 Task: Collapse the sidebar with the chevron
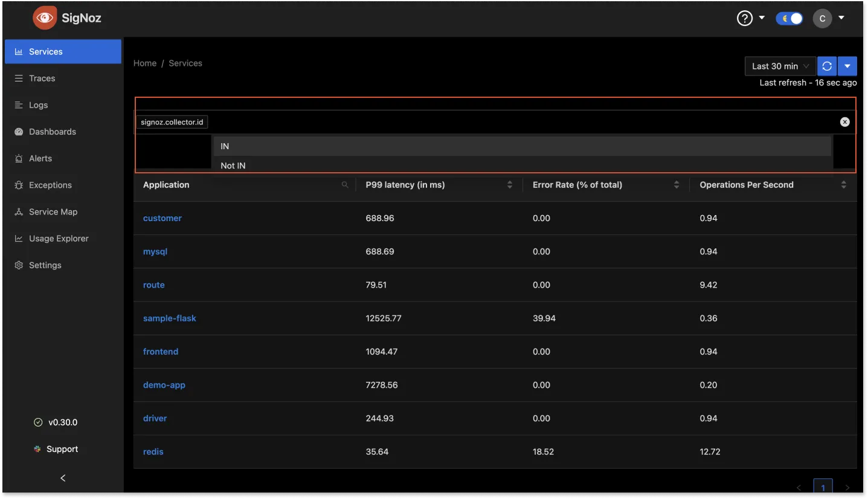click(63, 478)
